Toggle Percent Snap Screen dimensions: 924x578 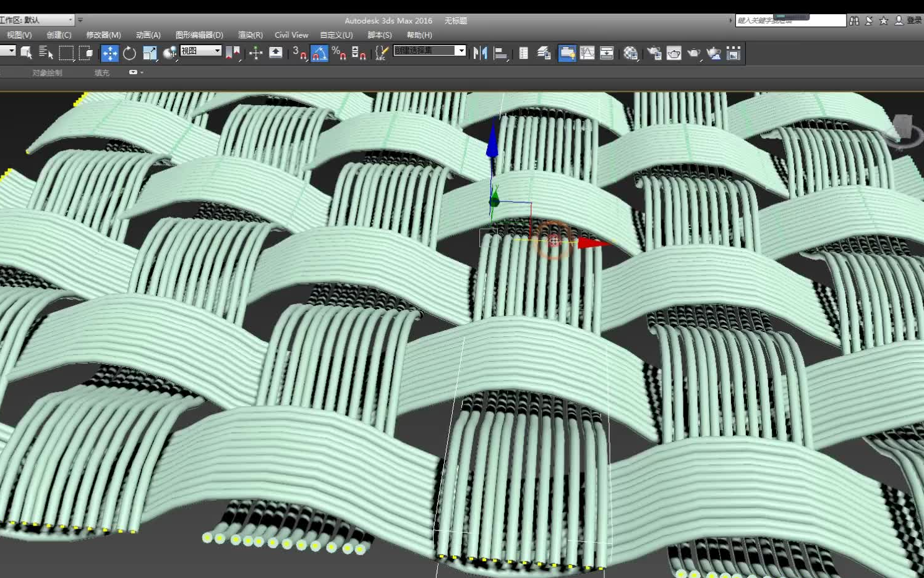coord(339,53)
